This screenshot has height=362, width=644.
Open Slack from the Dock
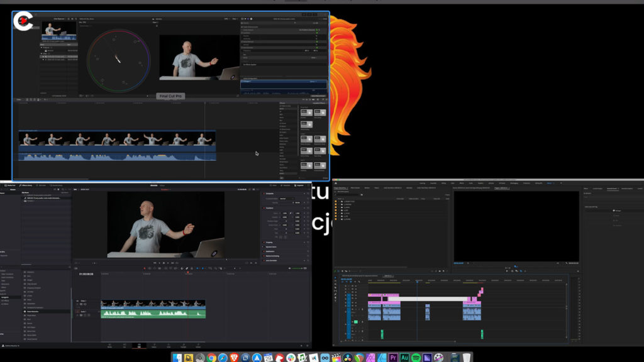(x=291, y=357)
